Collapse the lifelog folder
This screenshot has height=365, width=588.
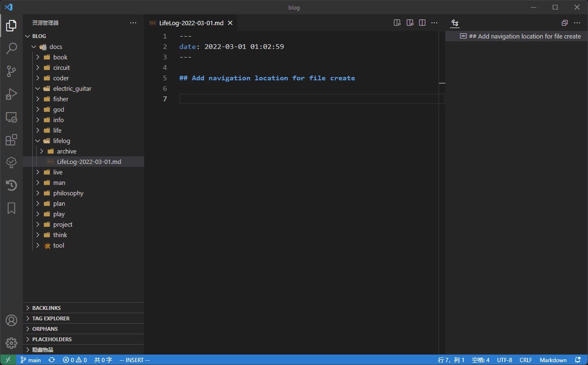click(38, 141)
